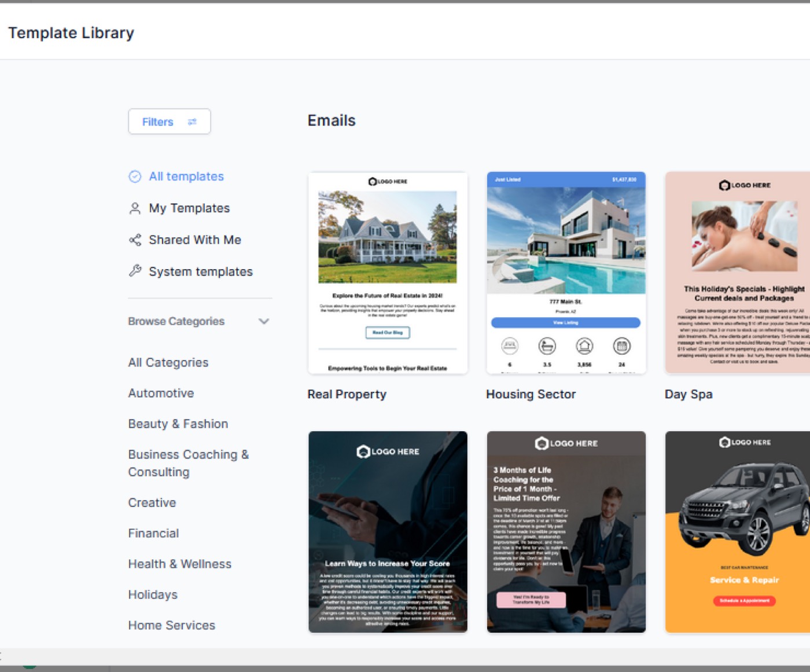The width and height of the screenshot is (810, 672).
Task: Select All Categories filter
Action: pyautogui.click(x=168, y=362)
